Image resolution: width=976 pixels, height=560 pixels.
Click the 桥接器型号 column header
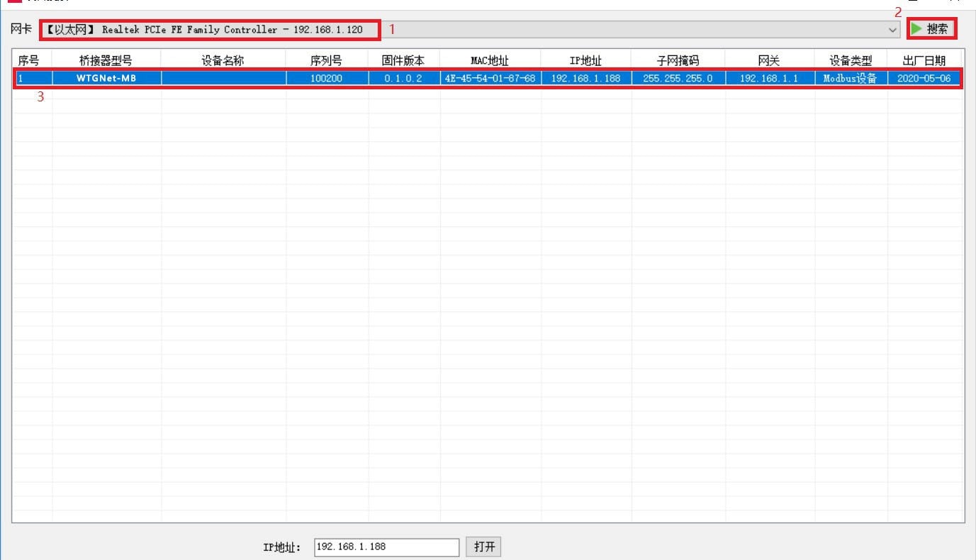click(106, 61)
